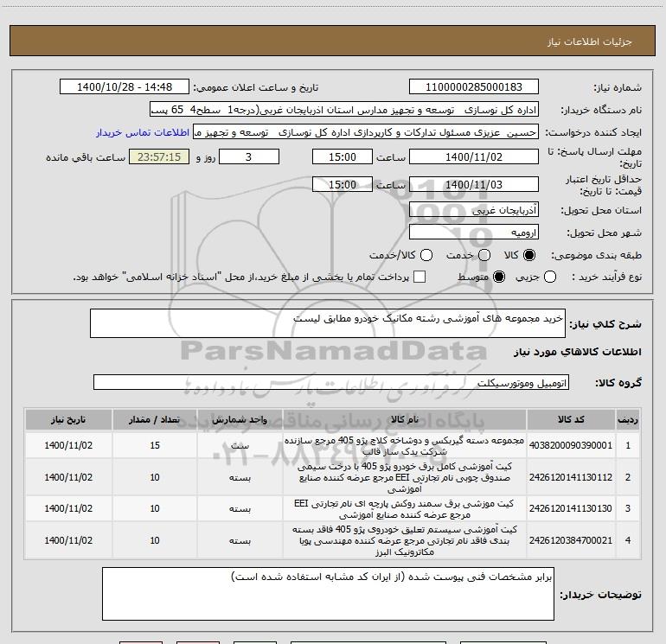Image resolution: width=666 pixels, height=644 pixels.
Task: Click the unit بسته cell in row 2
Action: [240, 477]
